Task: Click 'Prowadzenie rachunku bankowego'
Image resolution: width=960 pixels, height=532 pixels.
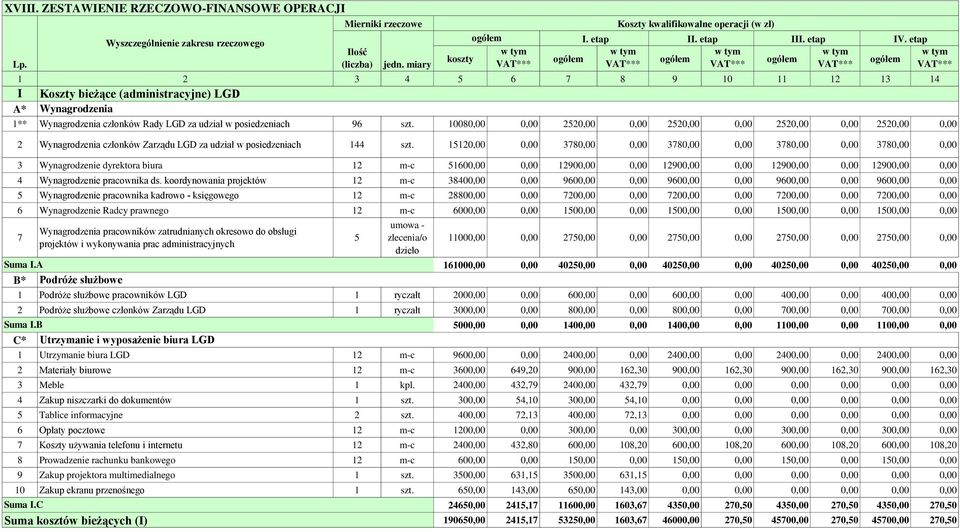Action: click(x=107, y=460)
